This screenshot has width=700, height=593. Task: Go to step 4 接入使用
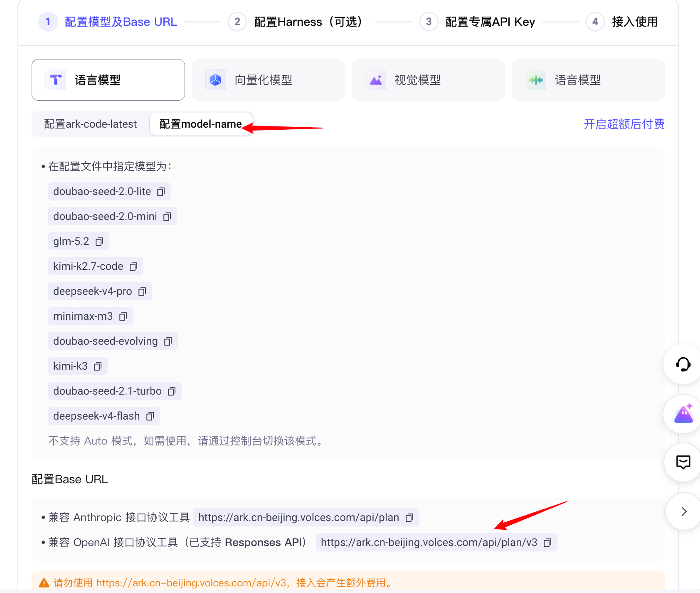(x=622, y=22)
